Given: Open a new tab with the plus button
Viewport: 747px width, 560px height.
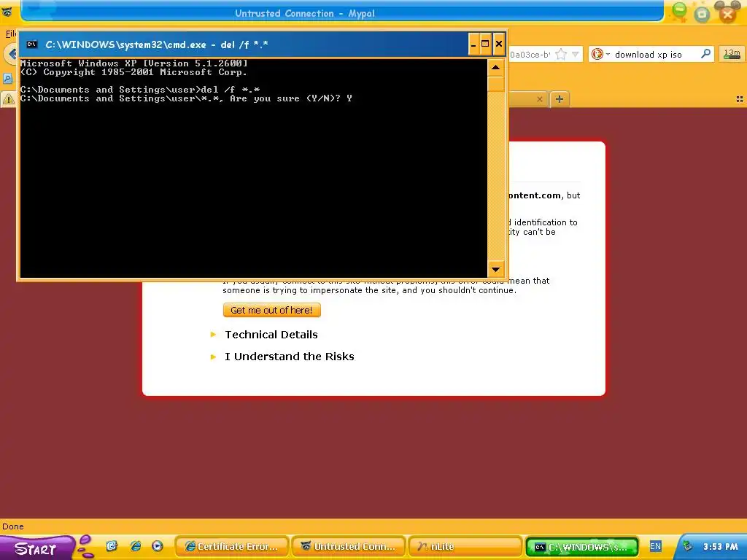Looking at the screenshot, I should (560, 99).
